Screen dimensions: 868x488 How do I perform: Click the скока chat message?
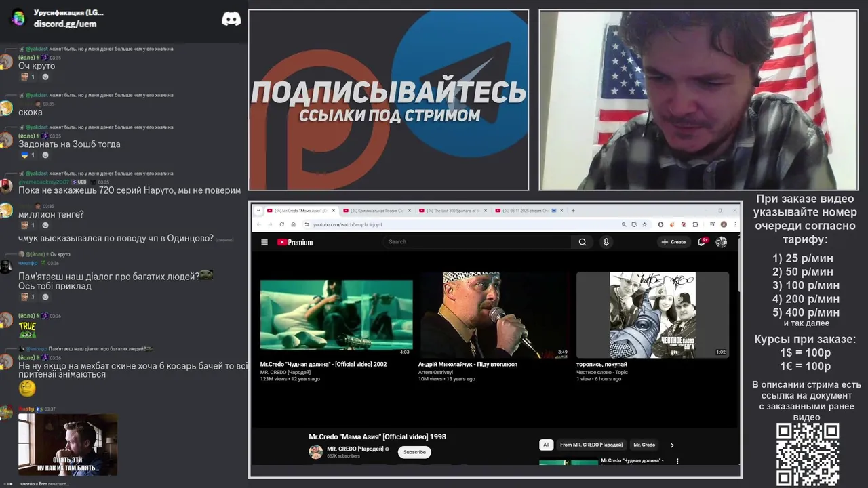coord(31,112)
